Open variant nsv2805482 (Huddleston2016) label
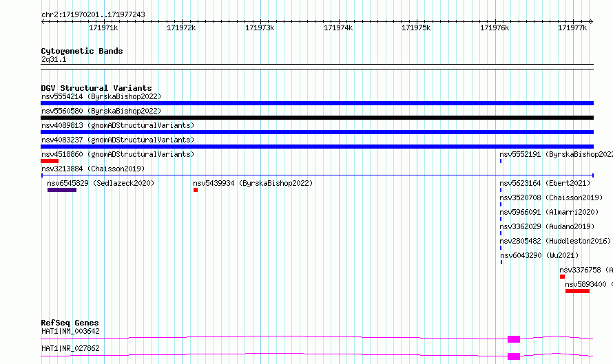The width and height of the screenshot is (613, 364). pos(555,241)
